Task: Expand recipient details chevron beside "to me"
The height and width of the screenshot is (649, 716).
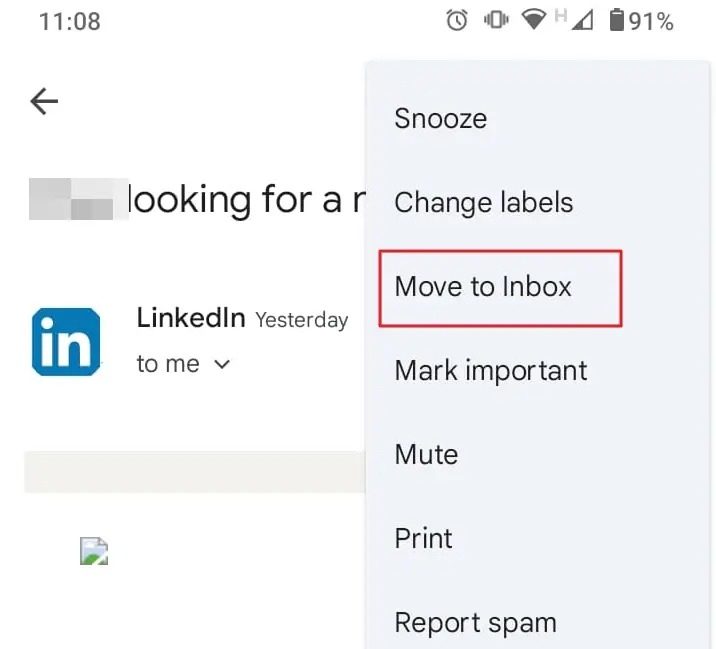Action: click(222, 364)
